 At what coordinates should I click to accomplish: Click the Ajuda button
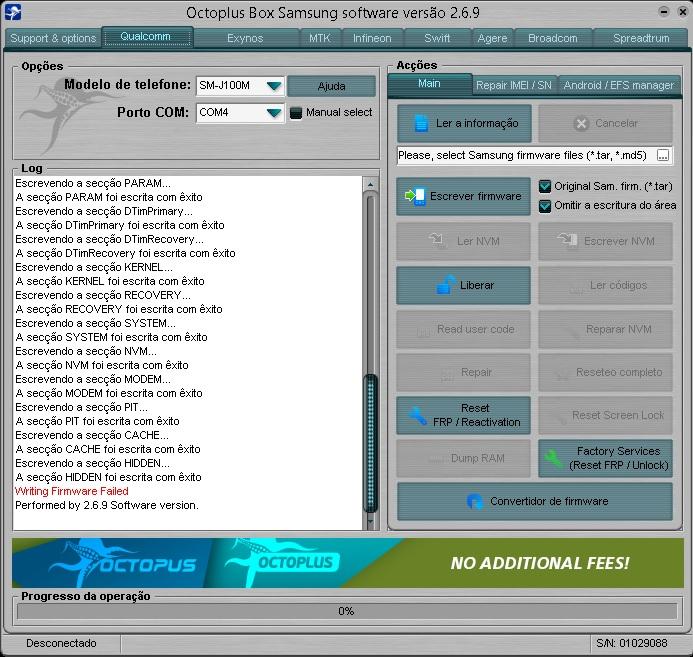(331, 86)
